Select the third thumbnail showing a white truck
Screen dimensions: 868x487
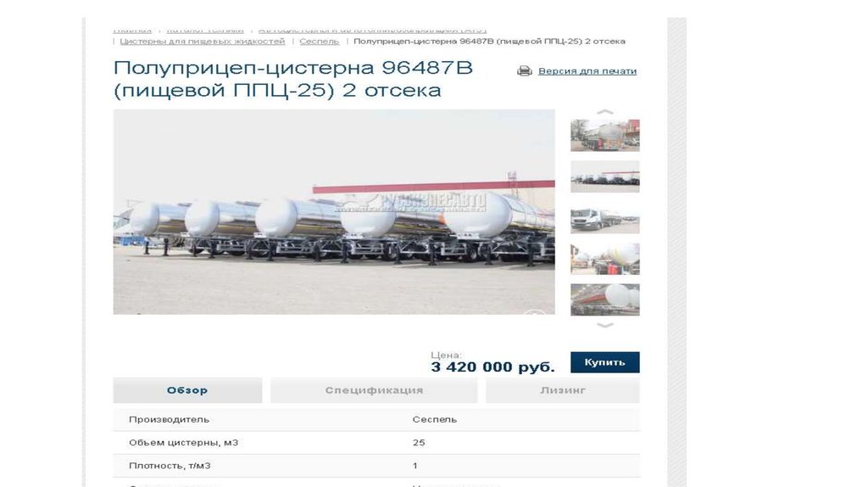tap(605, 217)
